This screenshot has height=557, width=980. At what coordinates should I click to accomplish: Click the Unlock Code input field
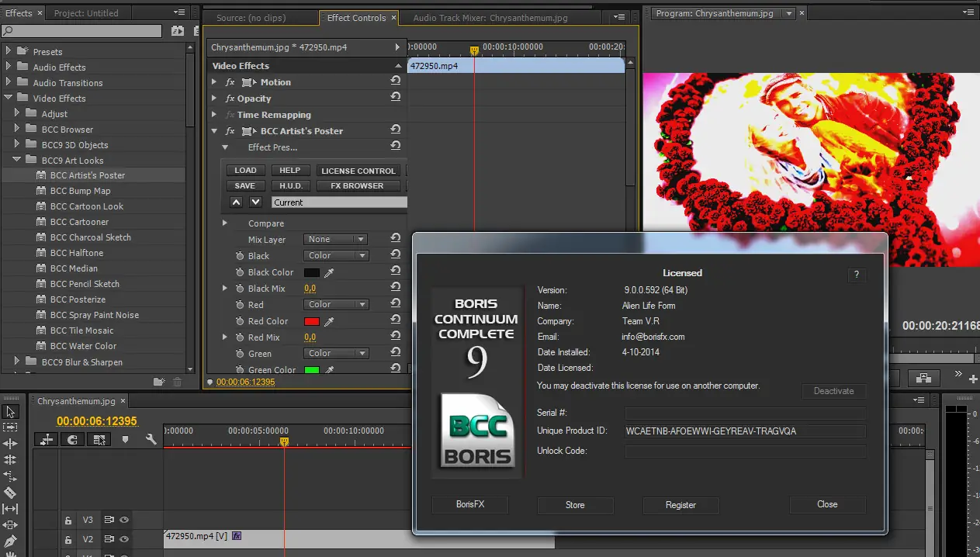pyautogui.click(x=745, y=451)
